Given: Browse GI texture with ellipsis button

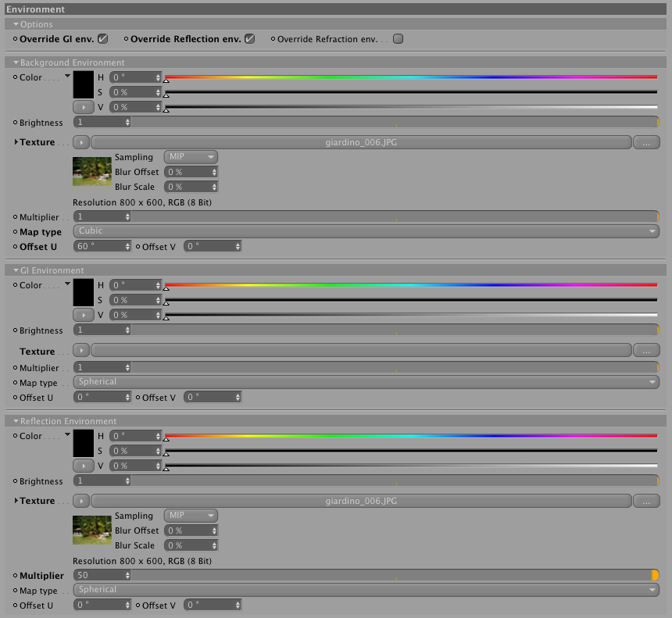Looking at the screenshot, I should tap(646, 351).
